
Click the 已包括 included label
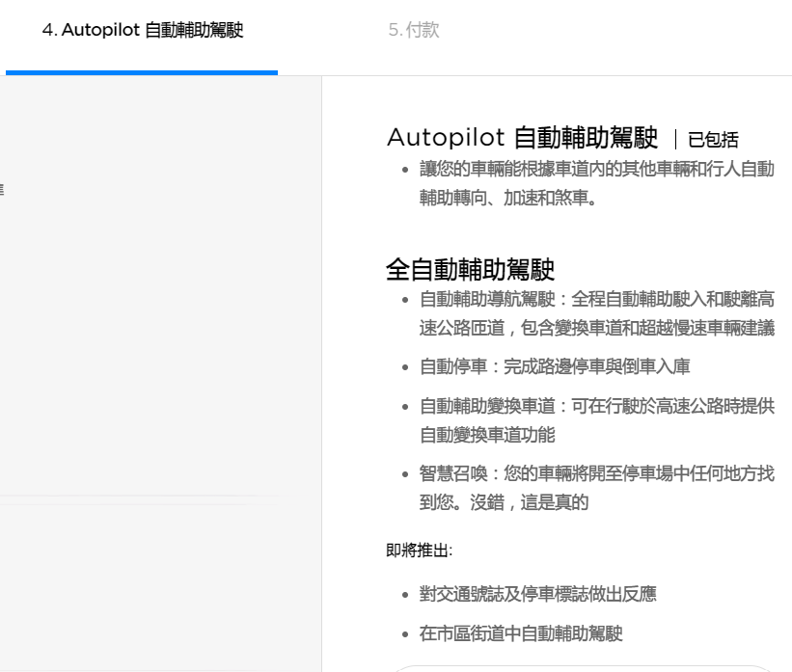tap(713, 140)
